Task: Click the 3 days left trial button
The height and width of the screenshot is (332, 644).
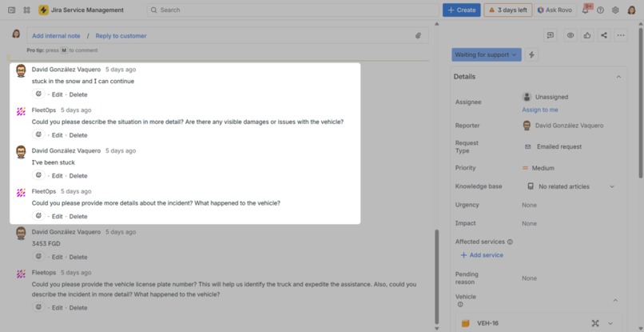Action: tap(508, 10)
